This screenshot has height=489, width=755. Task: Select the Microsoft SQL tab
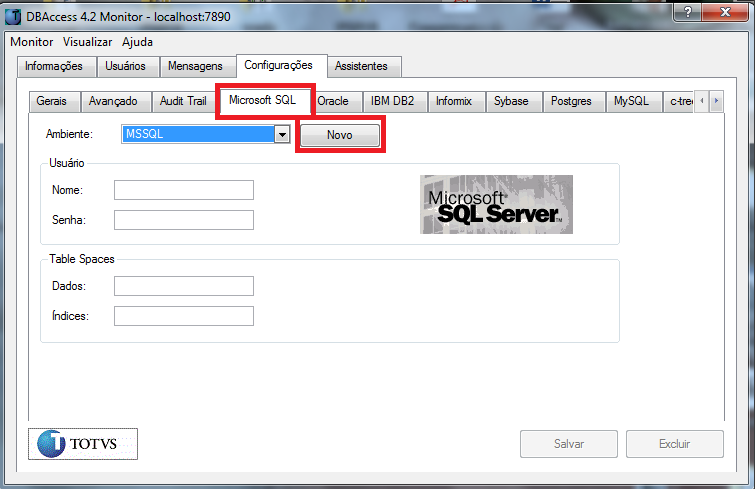click(x=263, y=100)
